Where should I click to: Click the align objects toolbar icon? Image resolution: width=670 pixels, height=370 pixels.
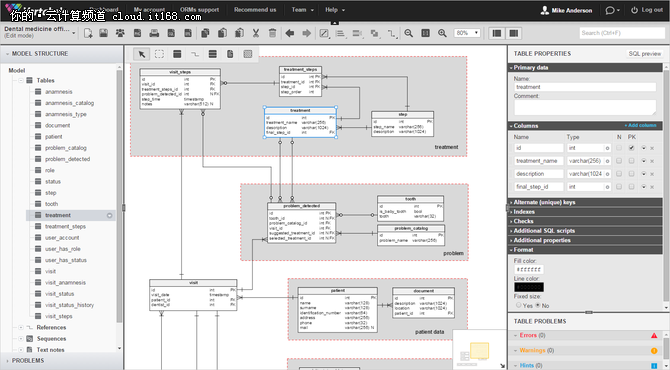(341, 33)
